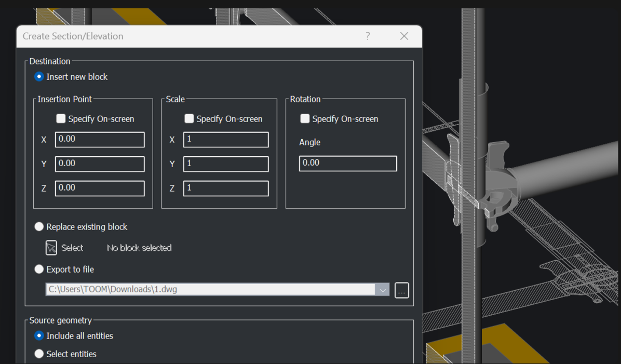The height and width of the screenshot is (364, 621).
Task: Click the block Select pointer icon
Action: point(51,248)
